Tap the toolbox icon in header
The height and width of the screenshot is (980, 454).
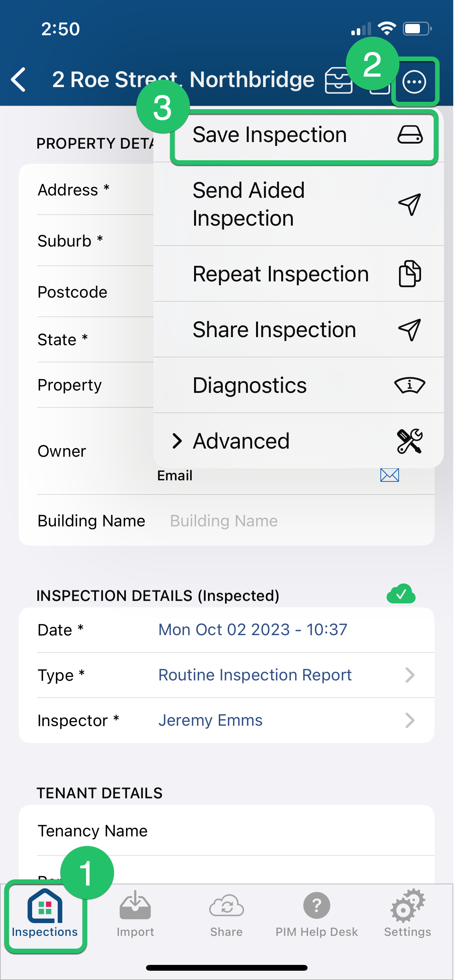click(x=338, y=81)
